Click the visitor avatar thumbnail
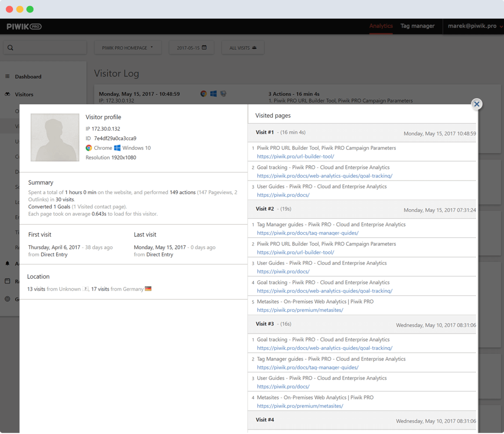The image size is (504, 434). coord(55,138)
